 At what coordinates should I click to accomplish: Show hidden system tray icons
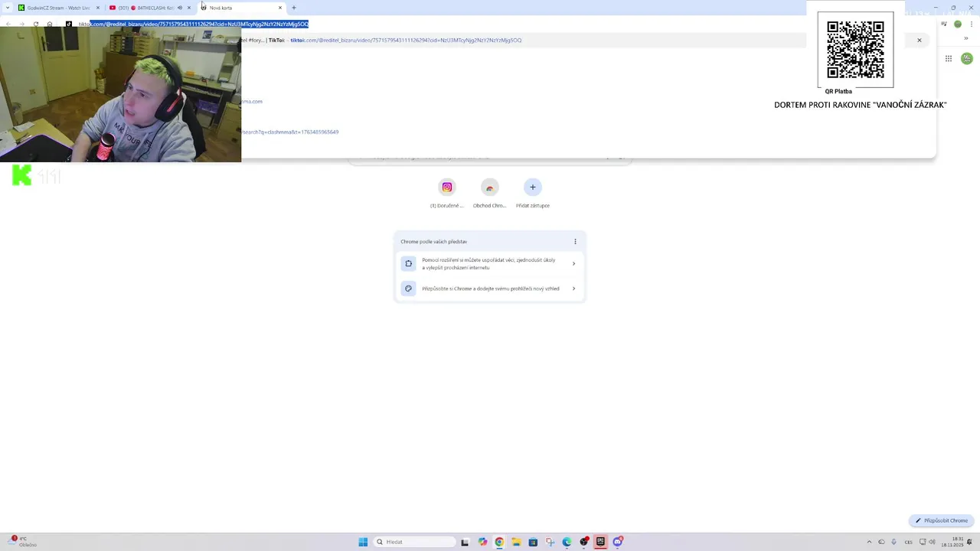click(869, 542)
